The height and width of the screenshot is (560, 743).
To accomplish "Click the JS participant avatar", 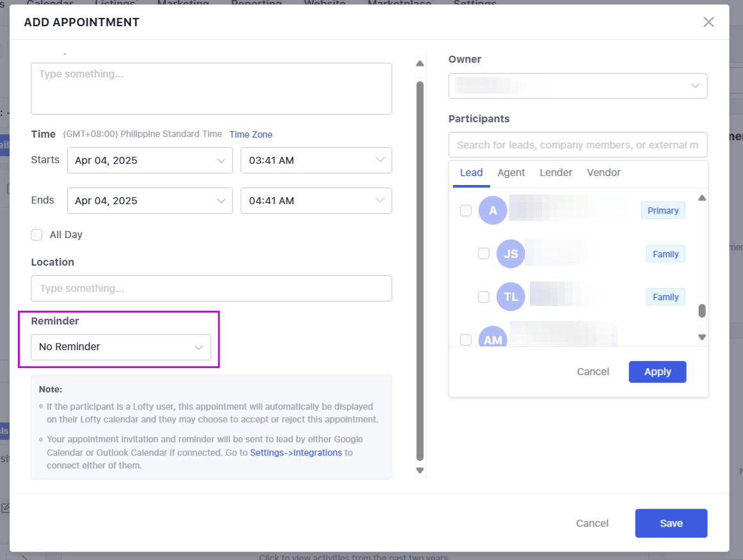I will point(511,254).
